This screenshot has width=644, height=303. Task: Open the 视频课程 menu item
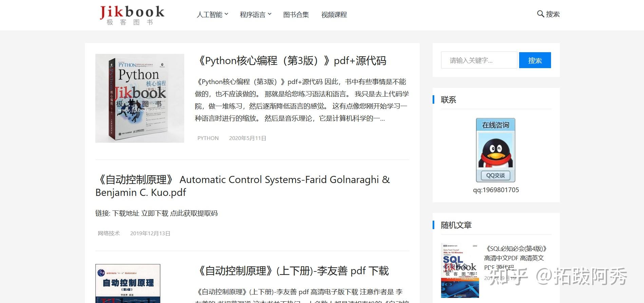pos(334,15)
